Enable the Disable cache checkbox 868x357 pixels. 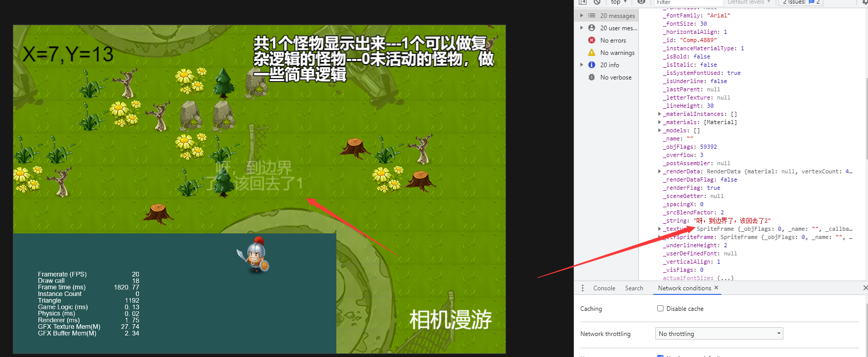(660, 309)
